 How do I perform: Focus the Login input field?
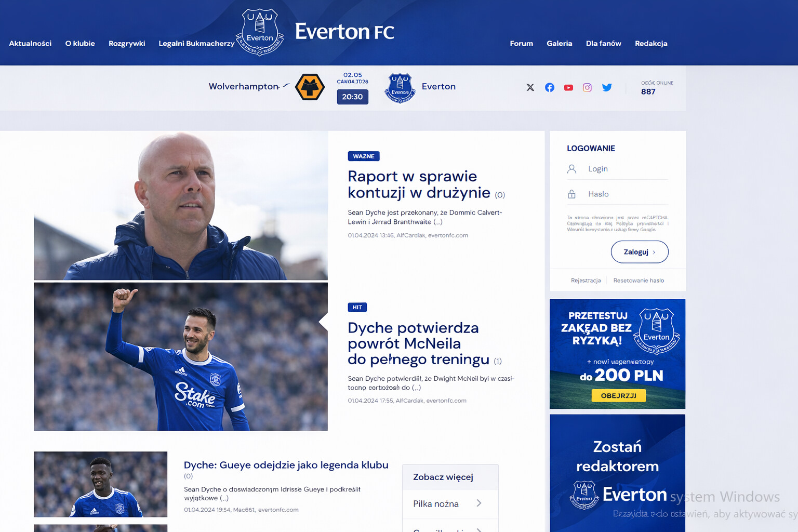click(x=618, y=169)
